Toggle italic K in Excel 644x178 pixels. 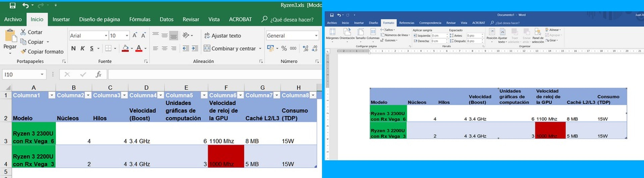click(x=82, y=48)
